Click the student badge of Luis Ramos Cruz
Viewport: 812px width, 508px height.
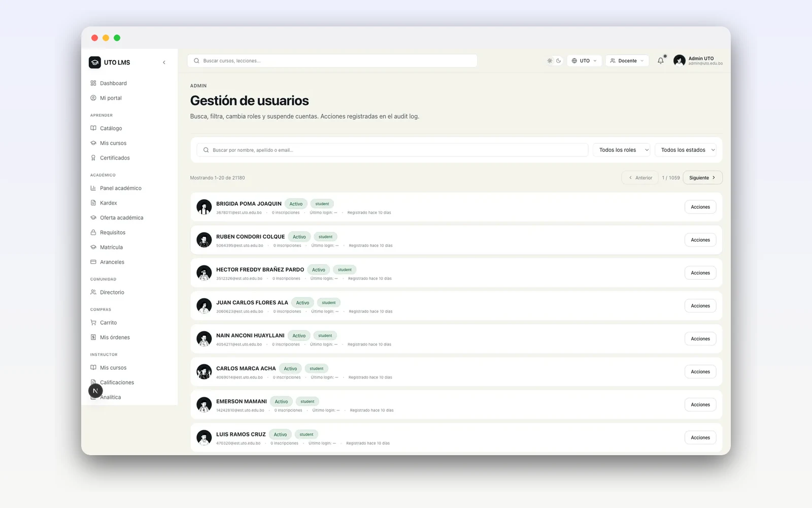coord(307,434)
